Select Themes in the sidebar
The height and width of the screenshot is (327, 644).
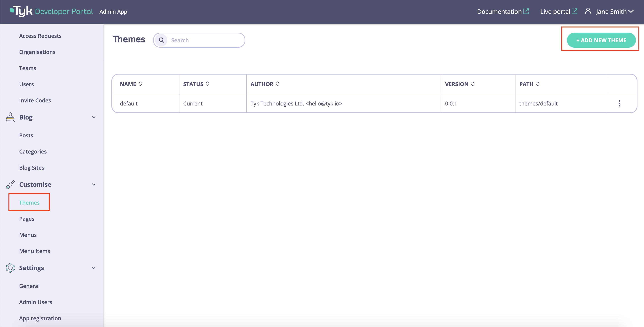click(x=29, y=203)
